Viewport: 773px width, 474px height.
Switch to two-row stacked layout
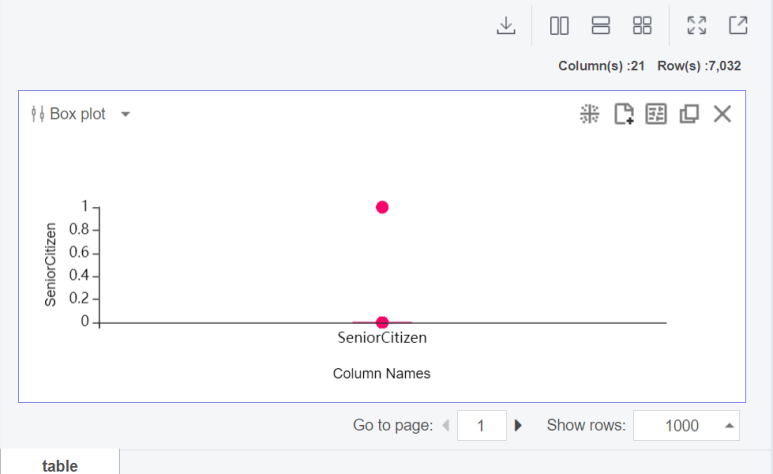[600, 25]
